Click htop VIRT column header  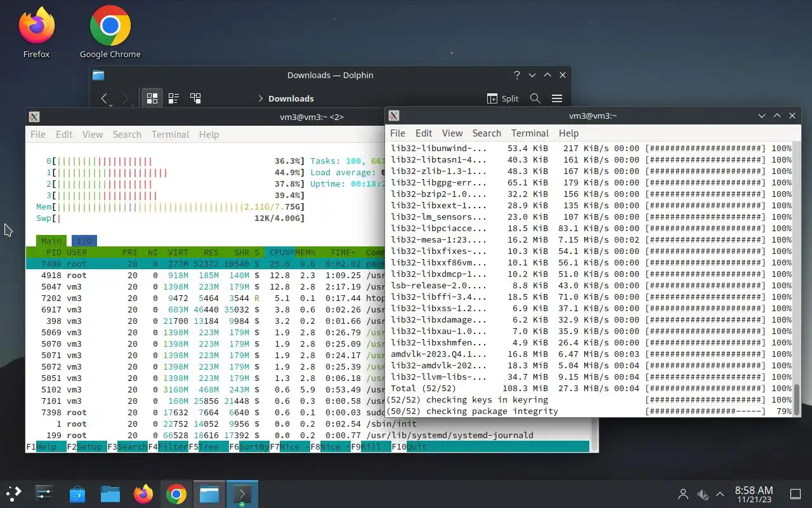[178, 252]
